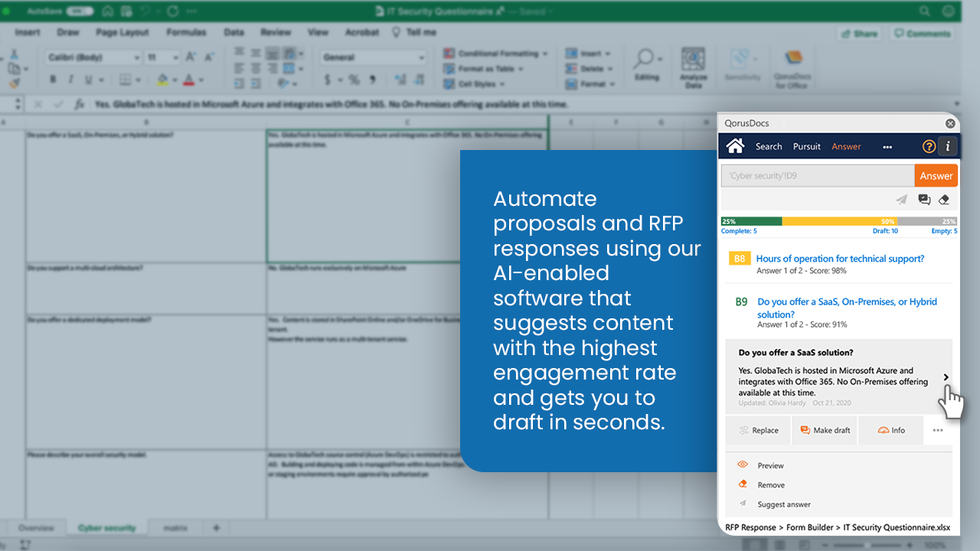This screenshot has width=980, height=551.
Task: Open QorusDocs help via the question mark icon
Action: click(929, 145)
